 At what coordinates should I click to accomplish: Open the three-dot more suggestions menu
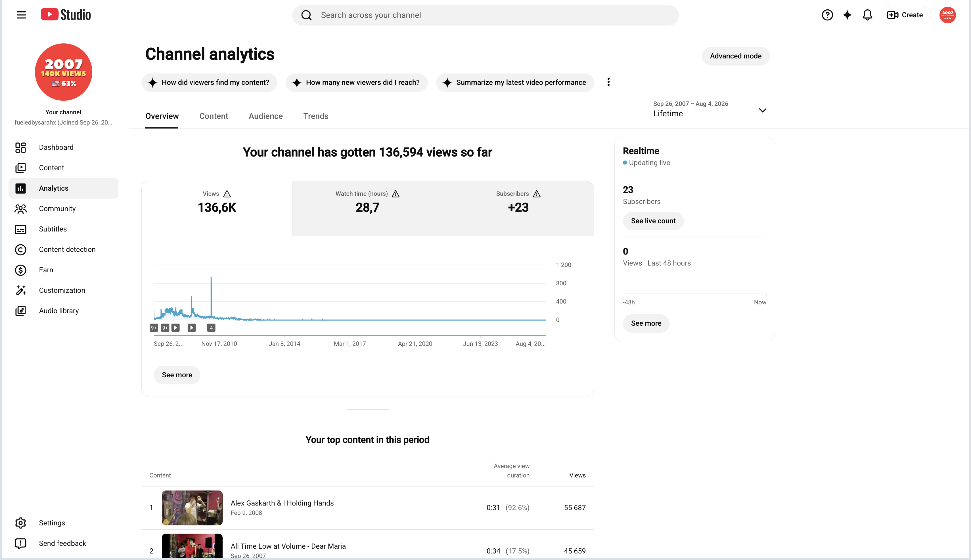(608, 82)
